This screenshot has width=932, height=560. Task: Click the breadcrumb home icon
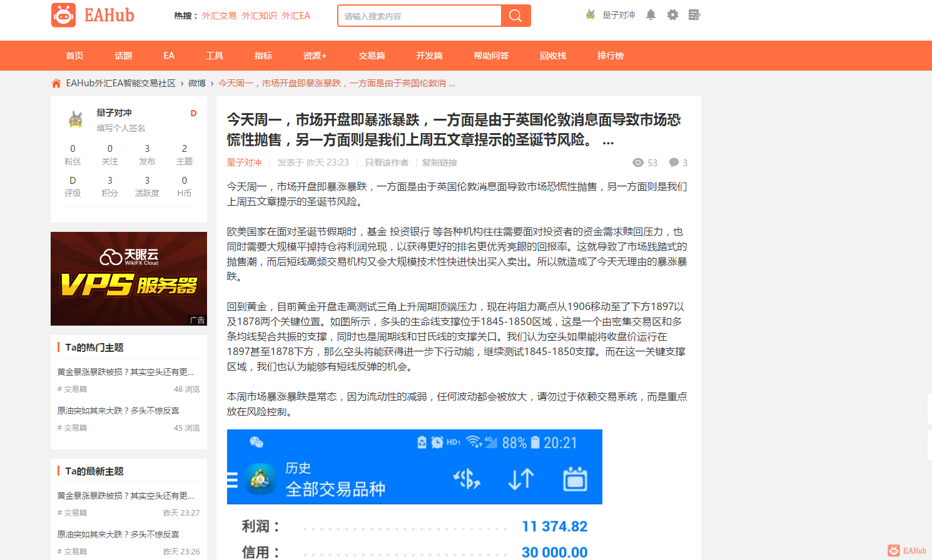click(56, 83)
